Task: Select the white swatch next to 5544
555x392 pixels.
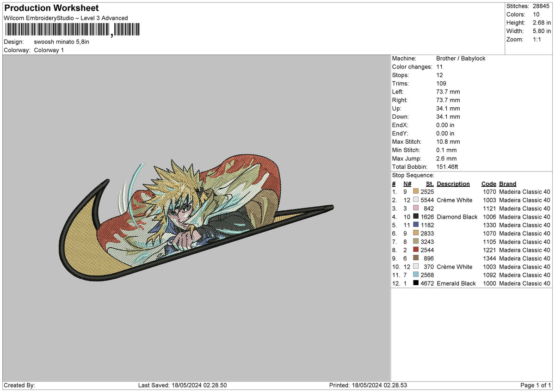Action: pyautogui.click(x=416, y=200)
